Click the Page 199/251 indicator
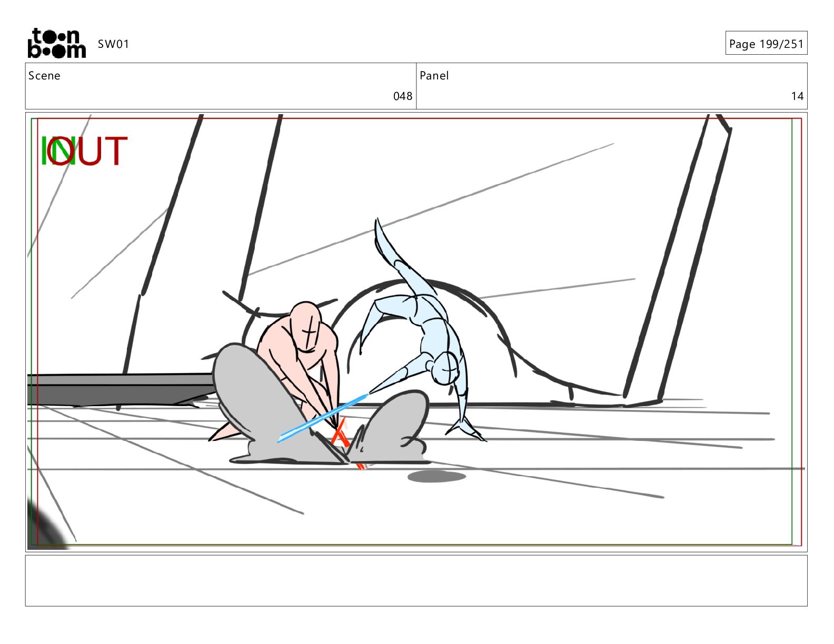 tap(766, 43)
